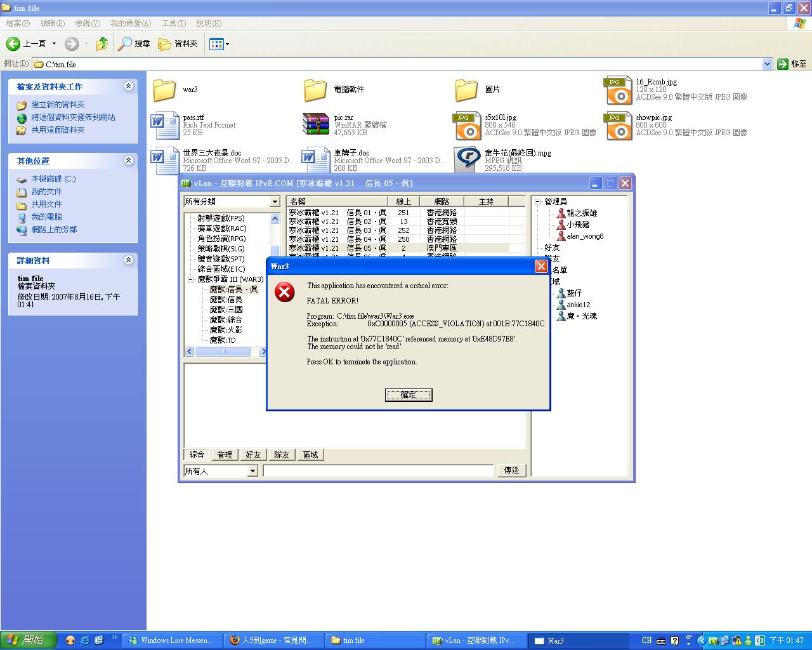
Task: Open the 我的最愛(A) menu
Action: tap(131, 23)
